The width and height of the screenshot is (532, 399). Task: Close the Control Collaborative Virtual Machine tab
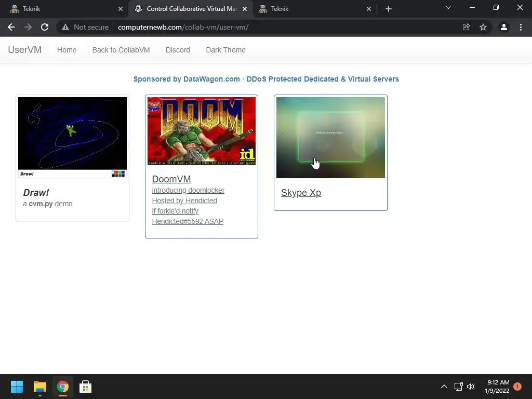point(245,9)
